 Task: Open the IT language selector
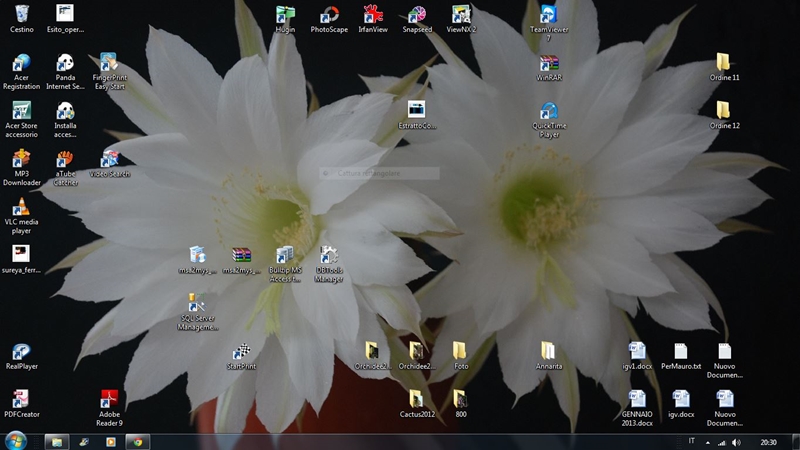coord(691,441)
